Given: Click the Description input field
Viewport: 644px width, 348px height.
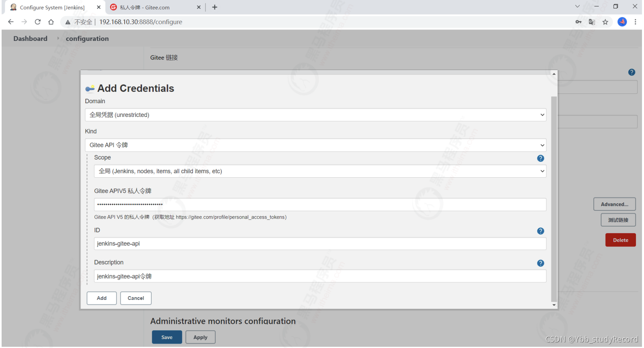Looking at the screenshot, I should [320, 276].
